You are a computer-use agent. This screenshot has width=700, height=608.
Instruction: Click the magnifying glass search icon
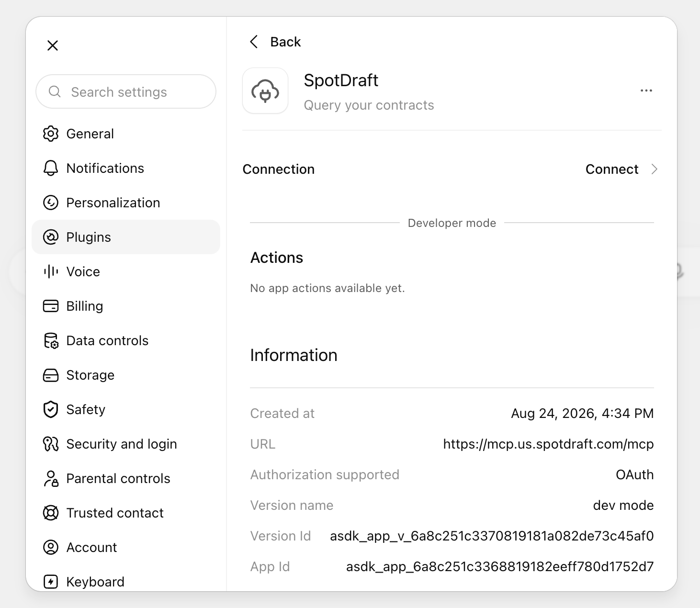click(x=55, y=91)
